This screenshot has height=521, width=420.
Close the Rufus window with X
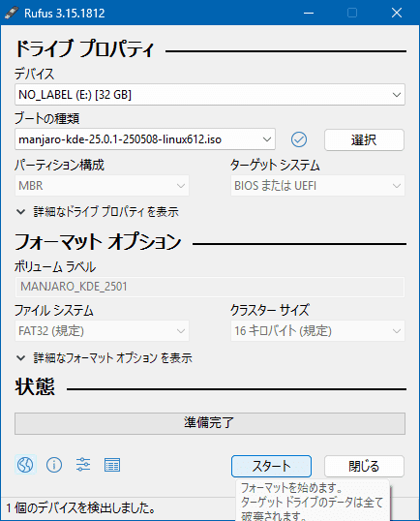pyautogui.click(x=397, y=13)
